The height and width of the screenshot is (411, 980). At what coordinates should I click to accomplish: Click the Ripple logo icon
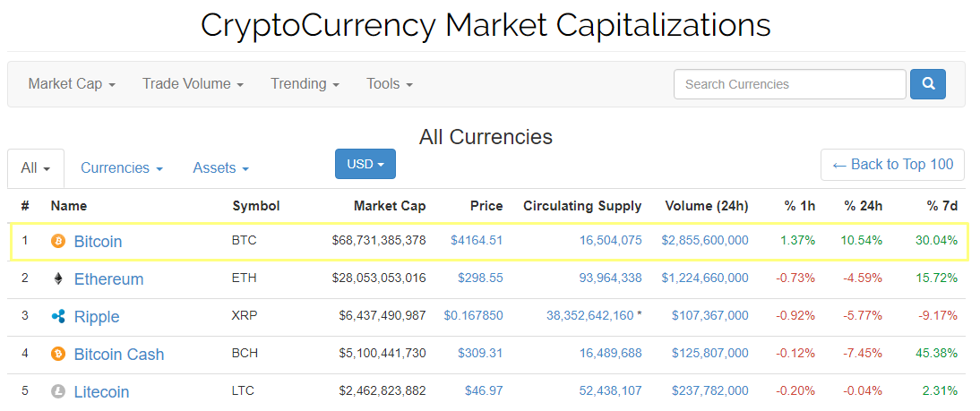[58, 316]
